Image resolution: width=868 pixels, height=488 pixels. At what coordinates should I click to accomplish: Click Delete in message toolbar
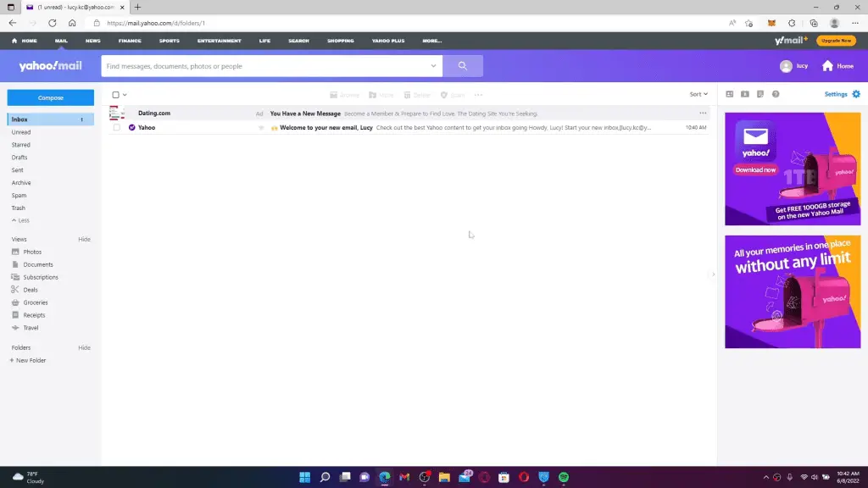tap(417, 95)
